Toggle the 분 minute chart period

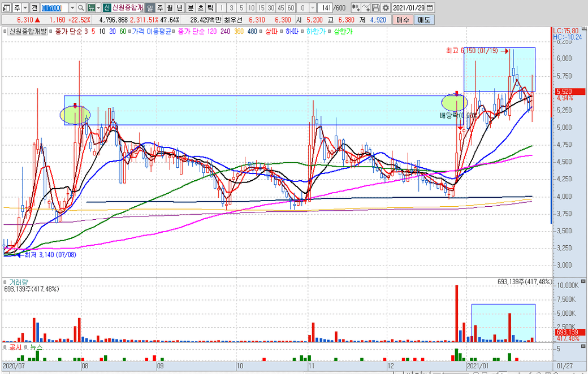tap(190, 8)
